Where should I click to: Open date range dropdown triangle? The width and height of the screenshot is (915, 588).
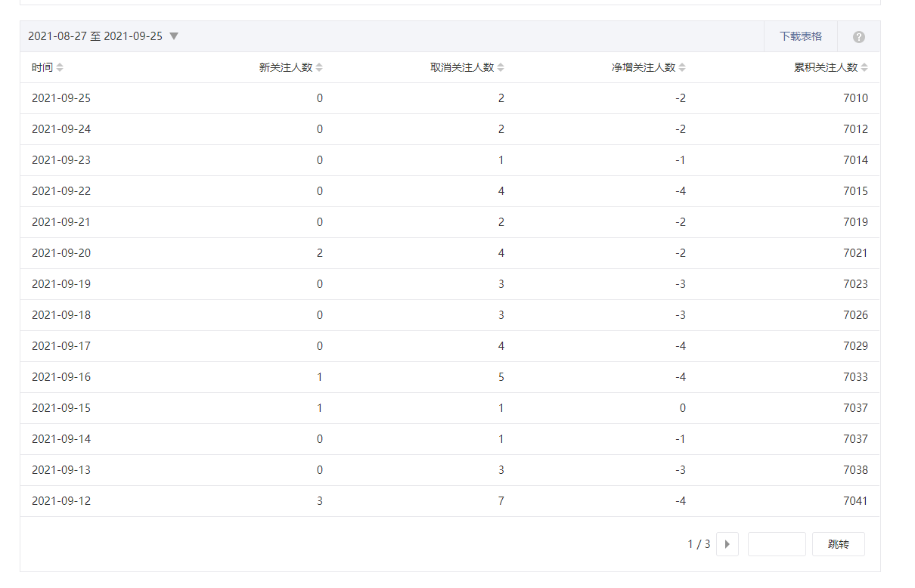[x=174, y=36]
